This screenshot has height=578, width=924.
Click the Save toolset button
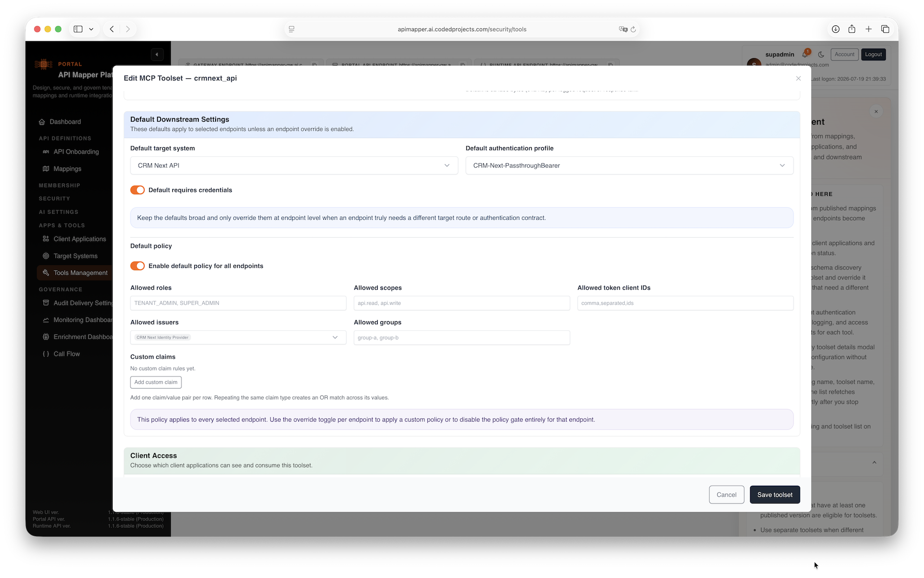(x=775, y=495)
